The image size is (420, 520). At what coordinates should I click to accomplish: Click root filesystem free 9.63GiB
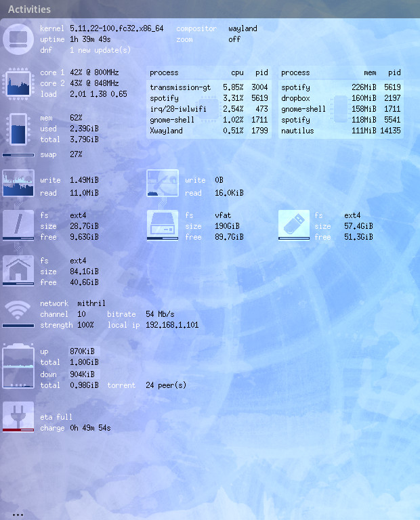pos(84,237)
